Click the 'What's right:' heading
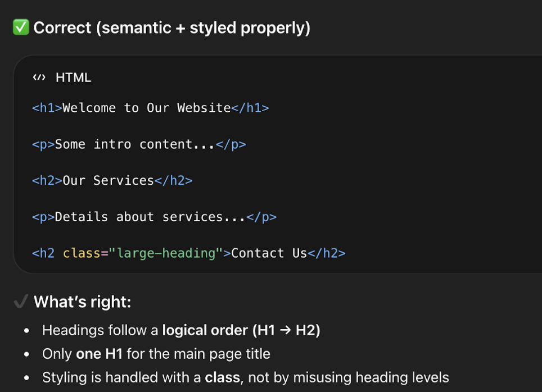542x392 pixels. pyautogui.click(x=82, y=302)
